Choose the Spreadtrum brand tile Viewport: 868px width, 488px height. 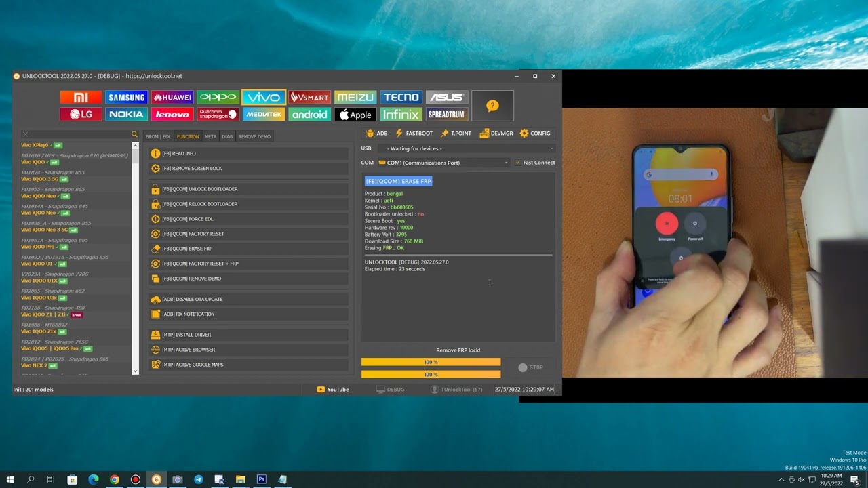point(446,115)
